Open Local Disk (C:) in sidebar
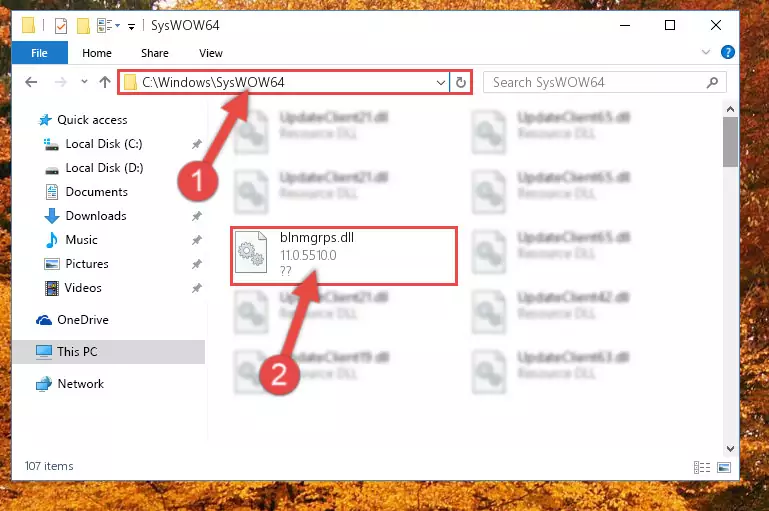 tap(103, 144)
